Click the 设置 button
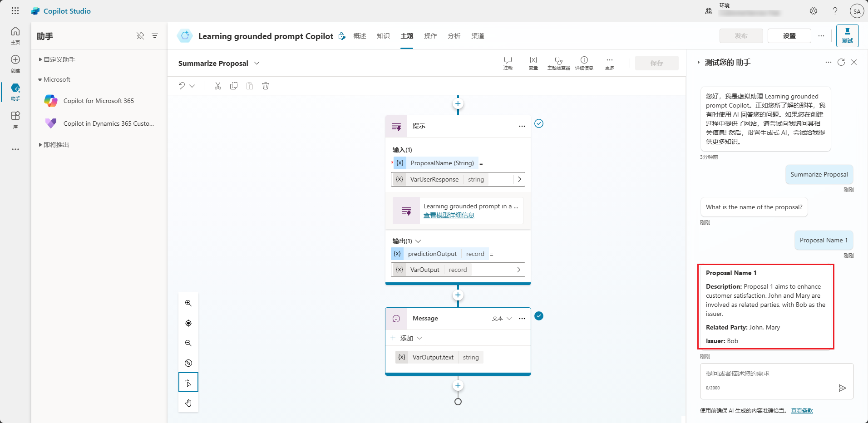Image resolution: width=868 pixels, height=423 pixels. point(789,36)
